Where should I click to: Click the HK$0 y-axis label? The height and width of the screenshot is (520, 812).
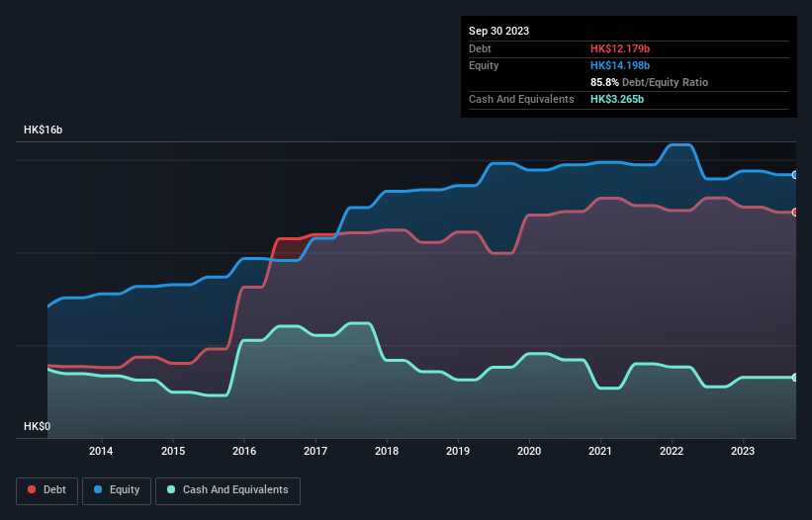(x=37, y=426)
